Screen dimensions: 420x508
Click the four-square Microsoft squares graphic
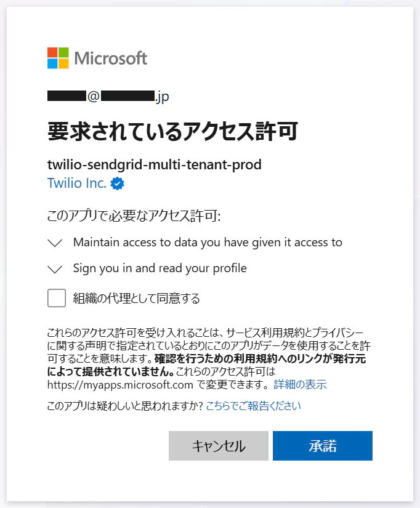pos(58,55)
